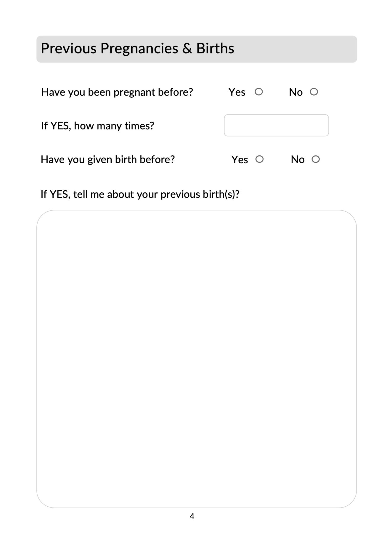Click the ampersand in the section heading

187,49
